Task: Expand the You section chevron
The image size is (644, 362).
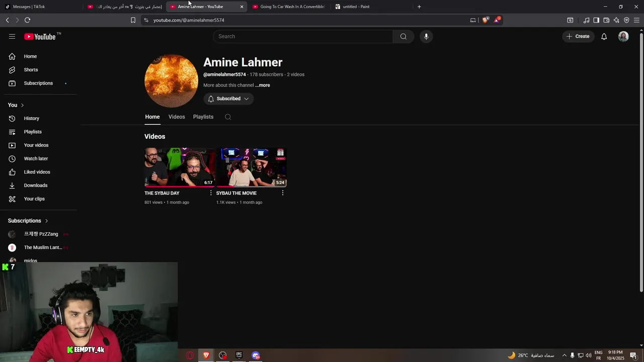Action: pos(22,105)
